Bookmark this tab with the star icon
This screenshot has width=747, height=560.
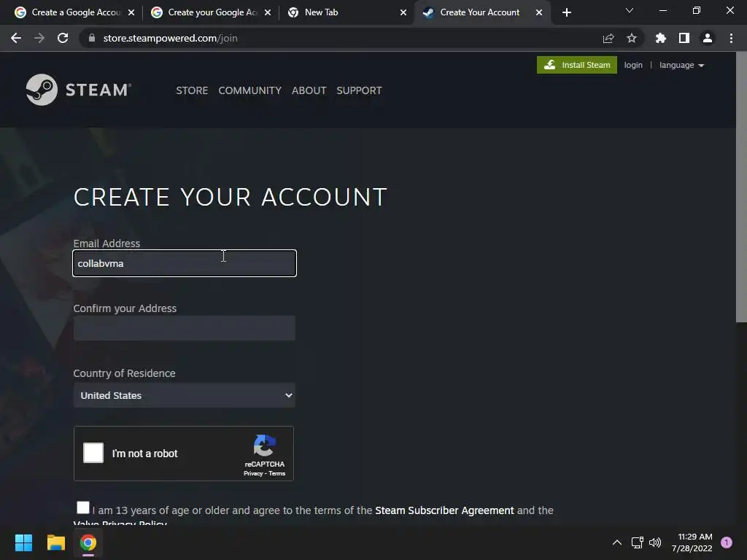pyautogui.click(x=632, y=38)
